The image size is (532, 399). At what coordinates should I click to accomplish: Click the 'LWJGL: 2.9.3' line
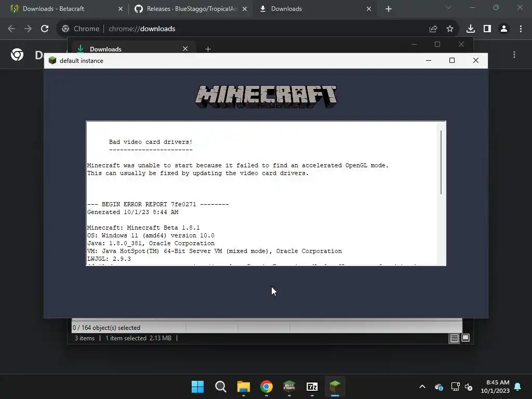click(x=109, y=259)
